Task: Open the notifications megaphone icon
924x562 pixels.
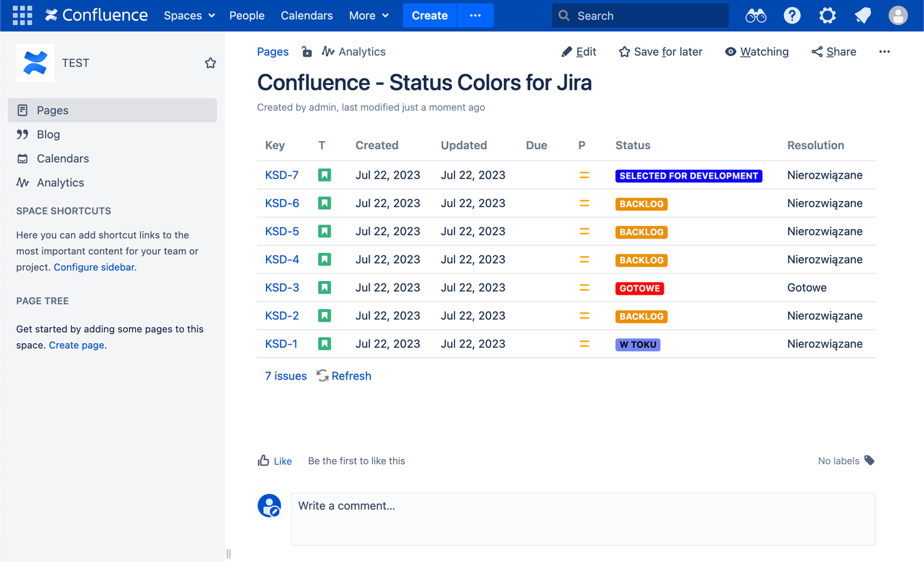Action: [x=863, y=16]
